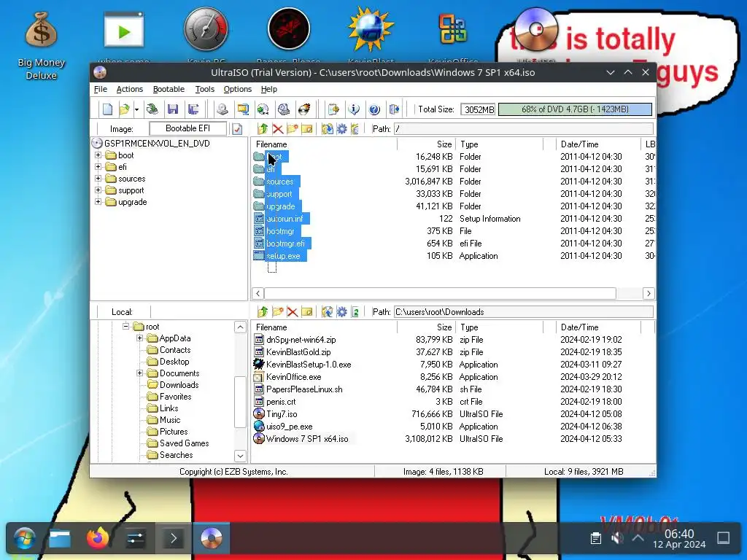Select bootmgr.efi in the image file list
Viewport: 747px width, 560px height.
pyautogui.click(x=285, y=244)
